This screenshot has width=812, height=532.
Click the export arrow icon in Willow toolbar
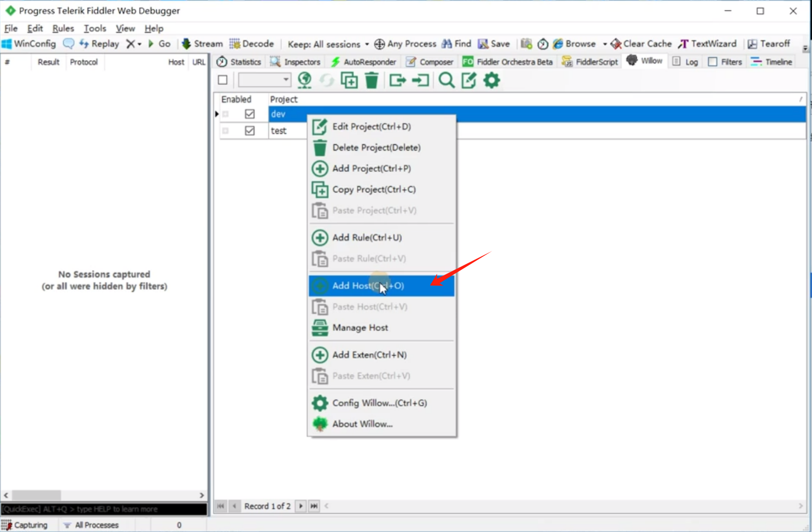point(397,80)
